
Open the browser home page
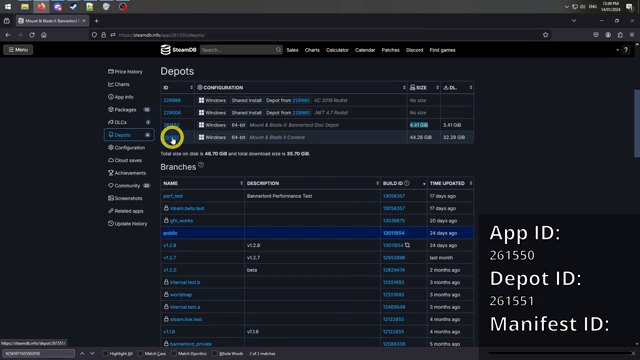coord(44,35)
